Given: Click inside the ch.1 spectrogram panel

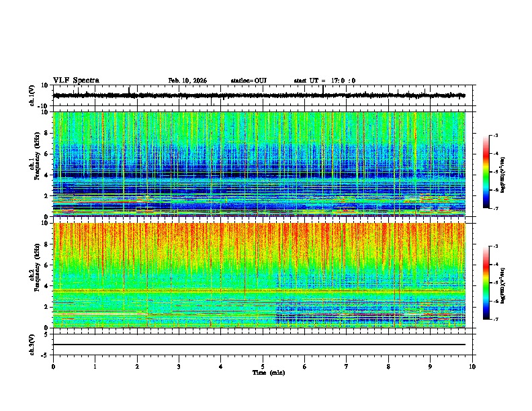Looking at the screenshot, I should click(x=259, y=164).
